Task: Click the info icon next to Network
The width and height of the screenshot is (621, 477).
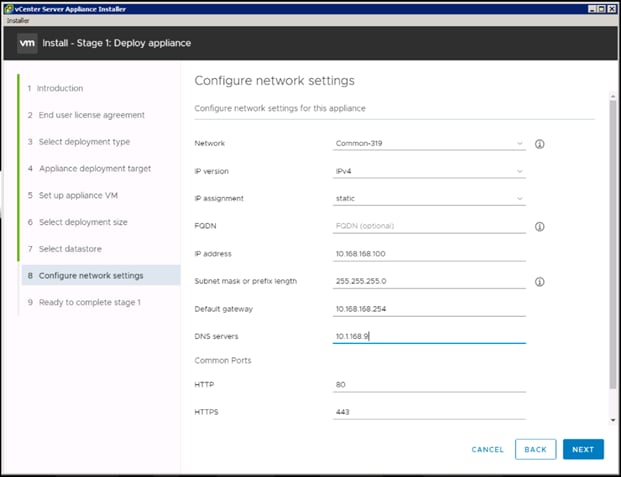Action: (x=539, y=144)
